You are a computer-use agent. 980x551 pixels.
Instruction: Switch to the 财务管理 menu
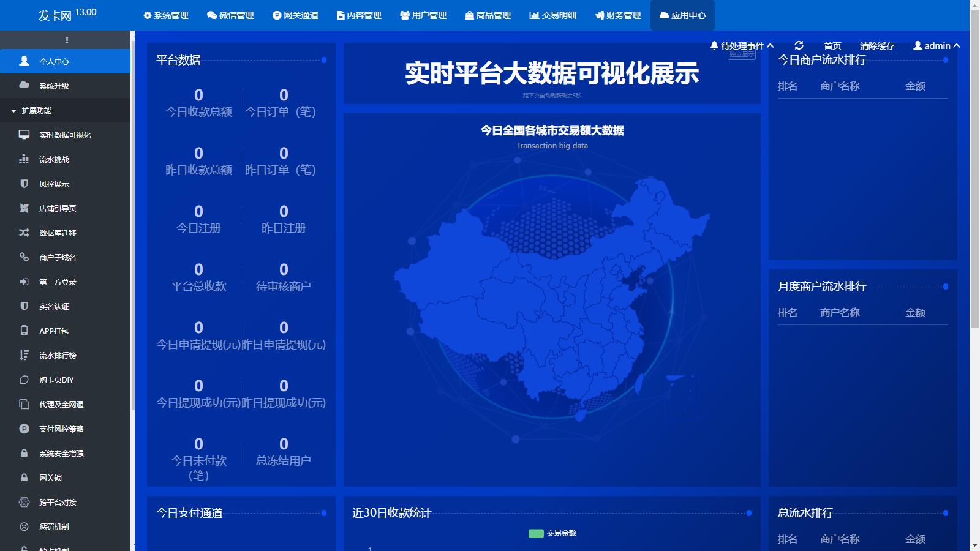(618, 15)
